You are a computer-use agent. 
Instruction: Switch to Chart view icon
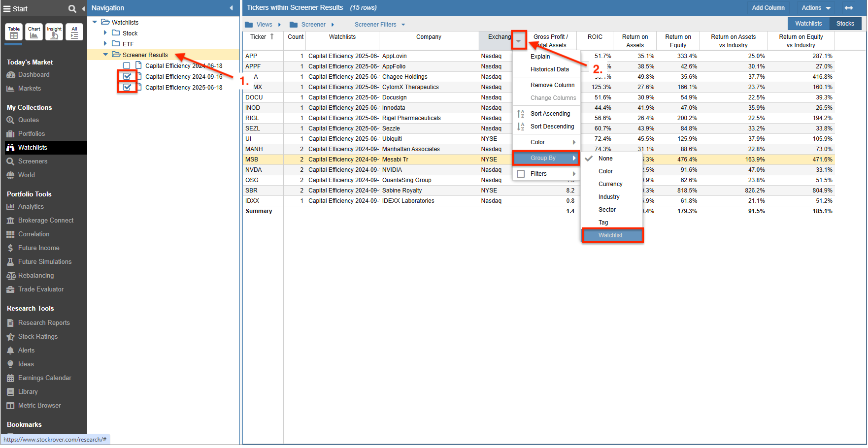[34, 32]
